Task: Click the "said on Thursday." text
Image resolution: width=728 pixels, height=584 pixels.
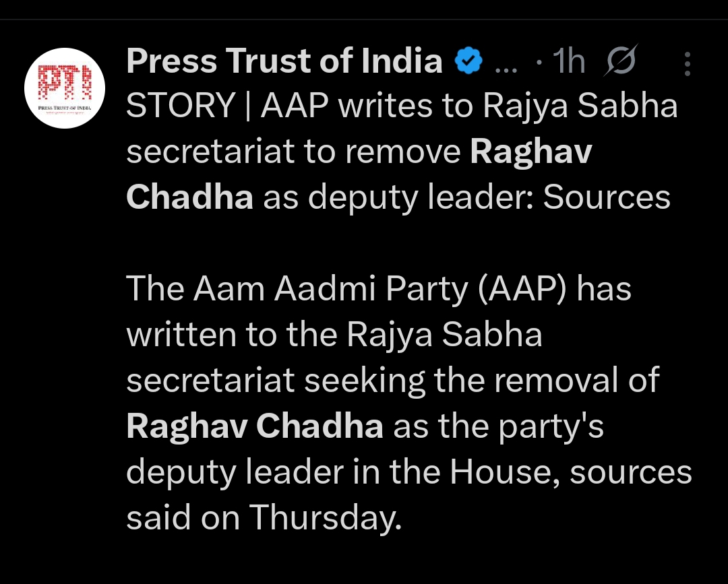Action: pyautogui.click(x=264, y=517)
